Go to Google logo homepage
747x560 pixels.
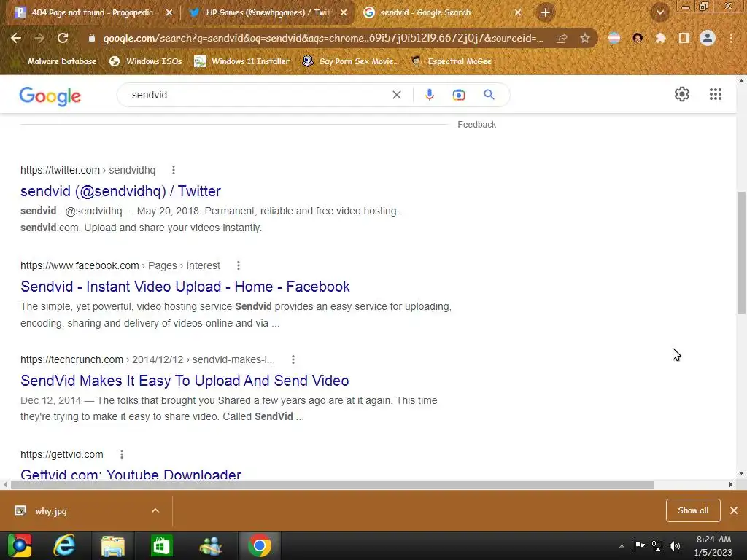click(x=50, y=96)
